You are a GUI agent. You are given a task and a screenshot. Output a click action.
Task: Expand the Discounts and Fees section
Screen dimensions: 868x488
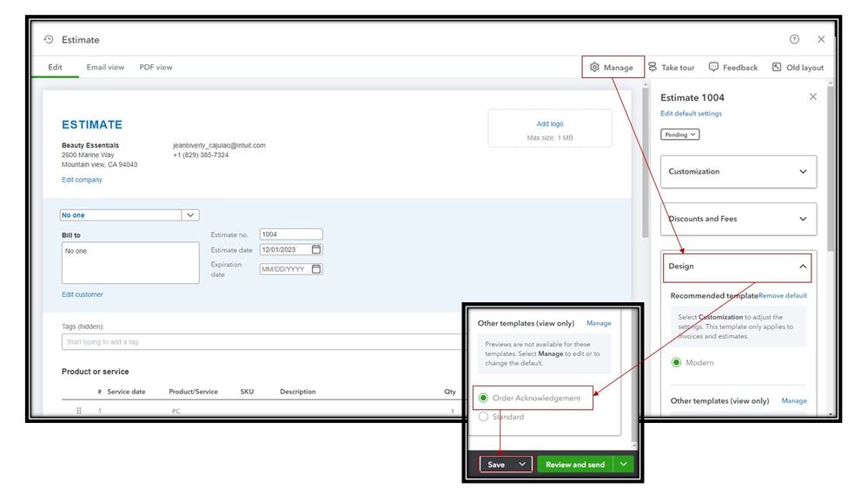click(x=739, y=219)
